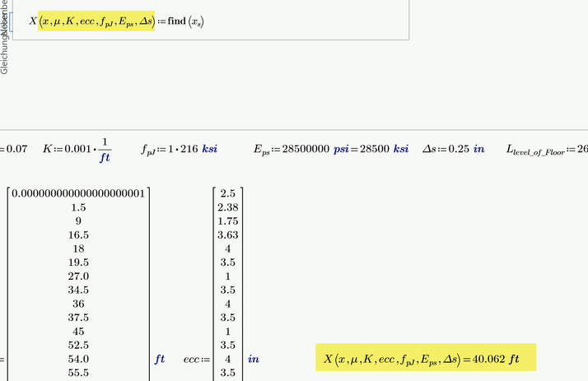The image size is (588, 381).
Task: Select the 1.5 entry in x matrix
Action: click(78, 207)
